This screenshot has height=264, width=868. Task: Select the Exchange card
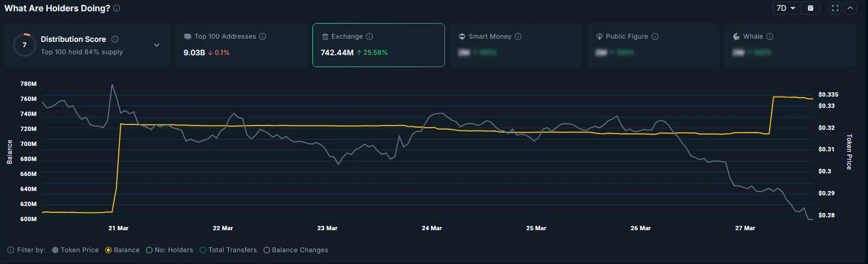(x=378, y=45)
